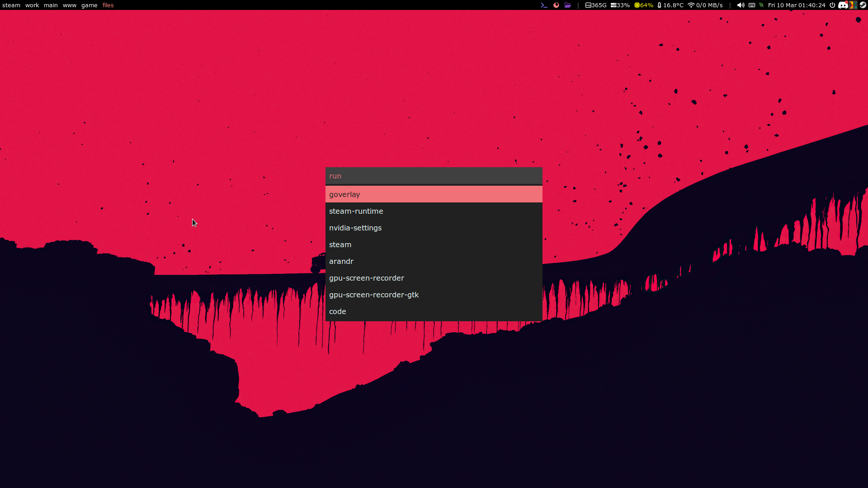The image size is (868, 488).
Task: Select gpu-screen-recorder entry in launcher
Action: click(434, 278)
